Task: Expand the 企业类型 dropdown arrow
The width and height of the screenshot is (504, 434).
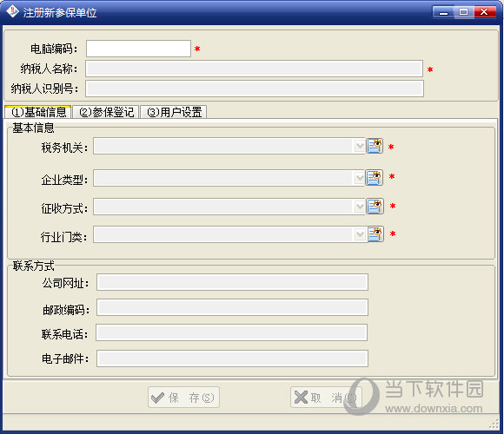Action: 360,178
